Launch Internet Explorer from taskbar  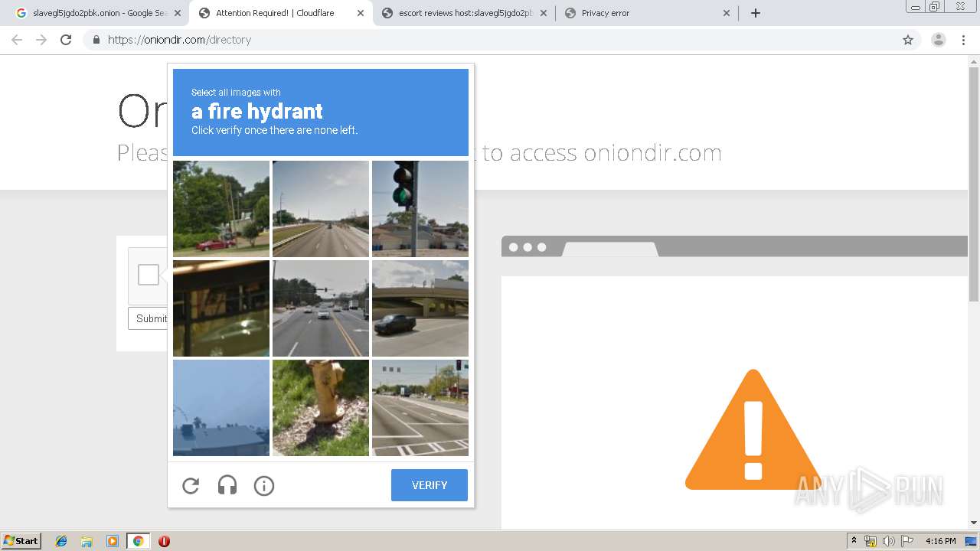pyautogui.click(x=61, y=541)
